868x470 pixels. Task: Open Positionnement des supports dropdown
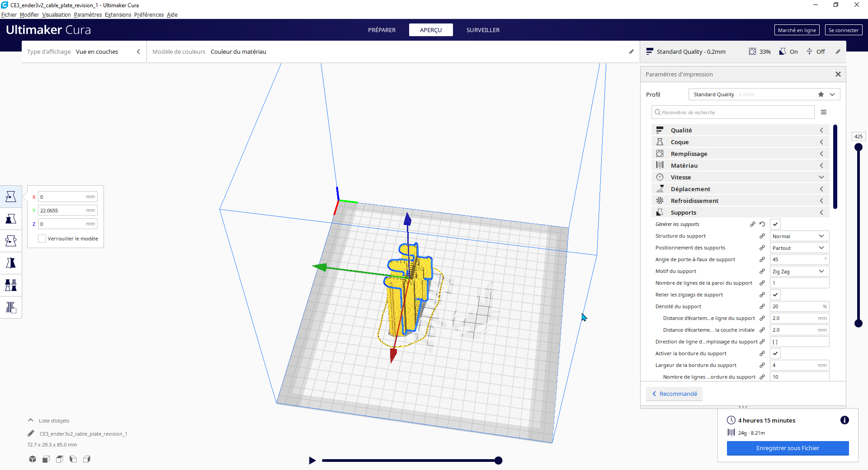click(800, 248)
